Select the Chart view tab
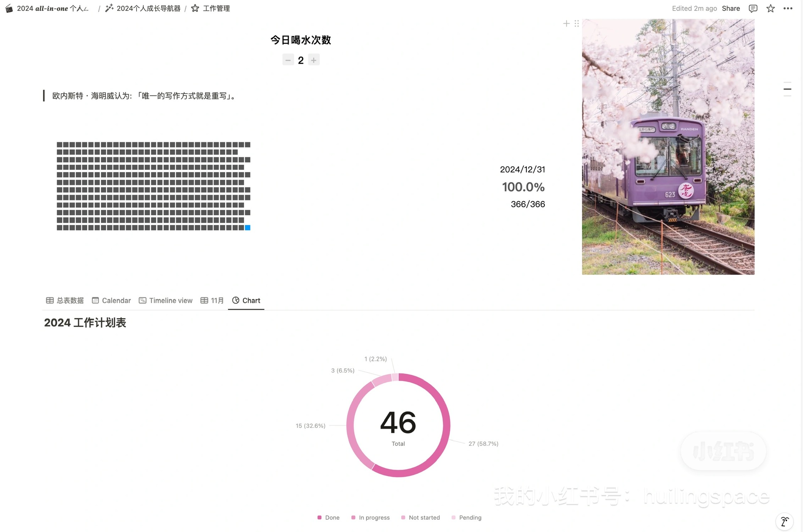This screenshot has height=532, width=803. click(246, 300)
